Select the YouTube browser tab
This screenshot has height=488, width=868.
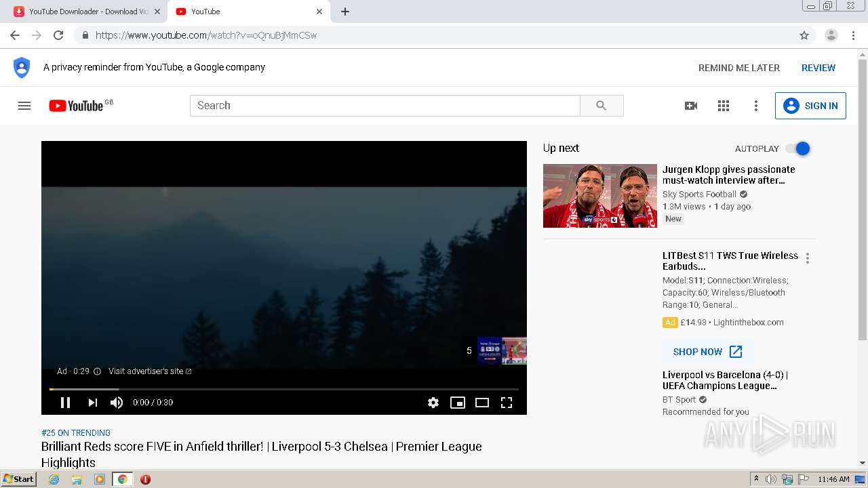[247, 12]
